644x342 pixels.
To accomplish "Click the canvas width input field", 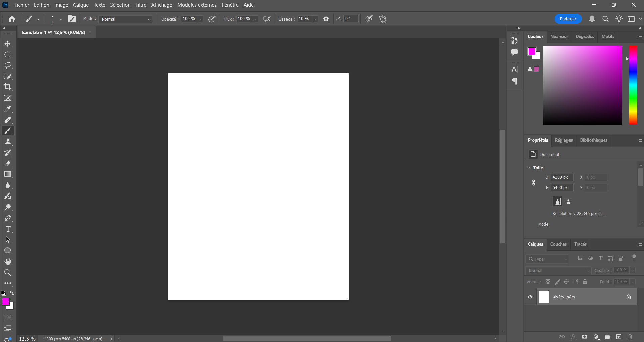I will (x=562, y=177).
